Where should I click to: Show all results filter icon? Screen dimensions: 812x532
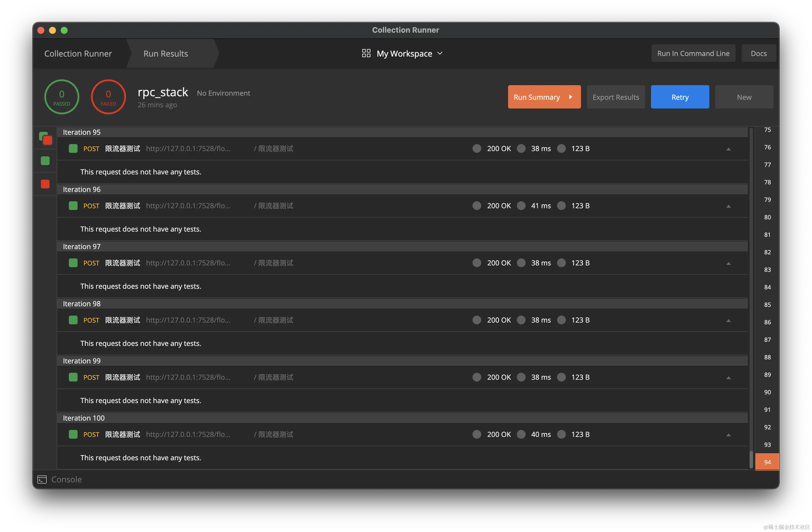[x=45, y=138]
